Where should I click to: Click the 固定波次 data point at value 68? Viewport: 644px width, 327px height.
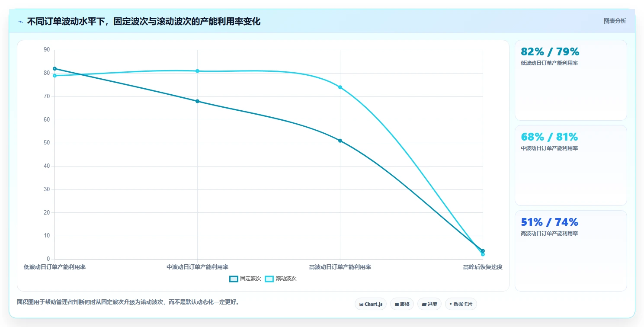[197, 101]
